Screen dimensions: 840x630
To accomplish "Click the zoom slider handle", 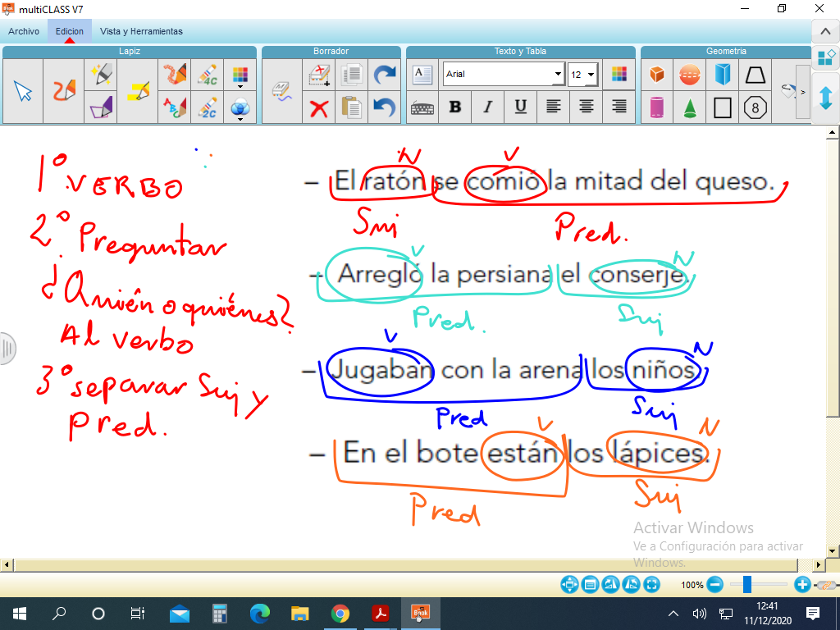I will click(746, 584).
